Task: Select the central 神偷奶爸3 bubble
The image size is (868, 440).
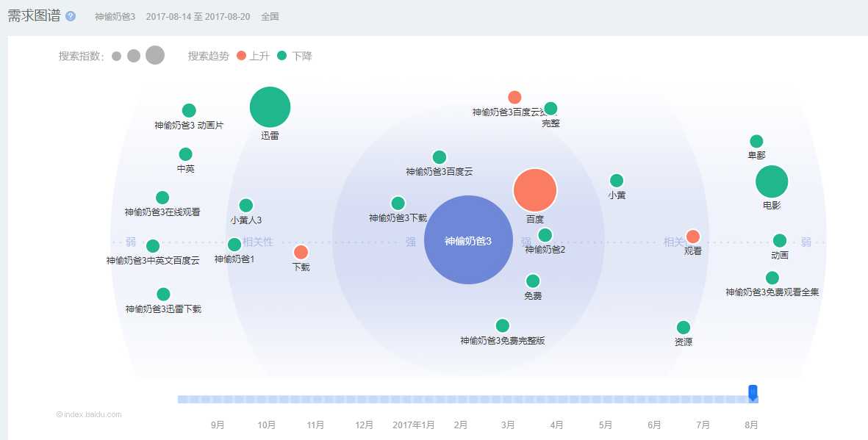Action: [x=468, y=240]
